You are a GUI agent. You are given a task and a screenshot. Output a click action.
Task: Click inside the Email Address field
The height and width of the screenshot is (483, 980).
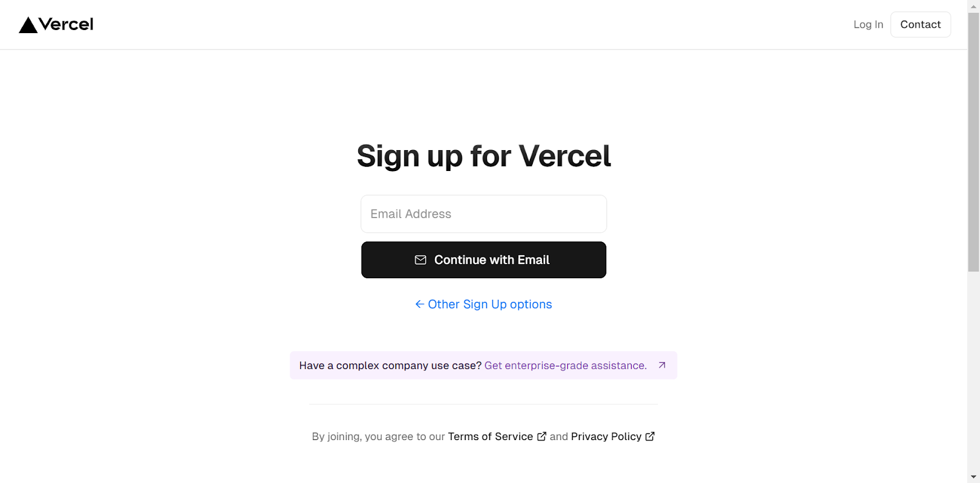483,213
